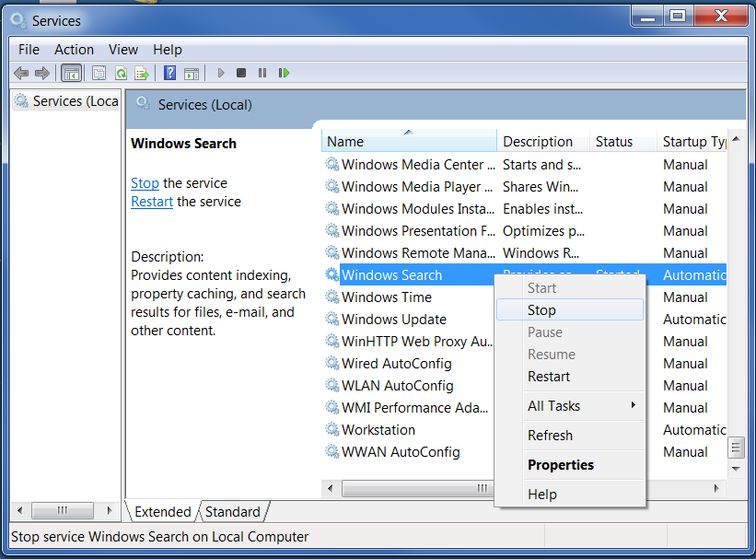756x559 pixels.
Task: Click vertical scrollbar up arrow in services list
Action: tap(736, 139)
